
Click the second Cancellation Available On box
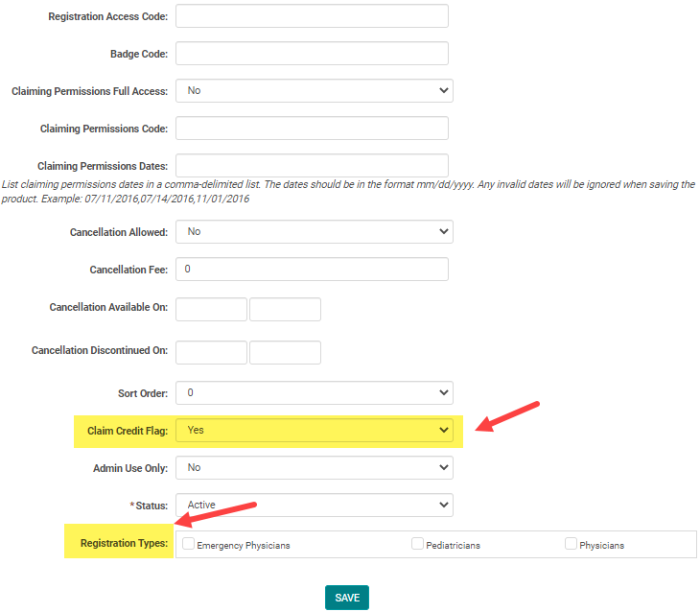[x=285, y=309]
